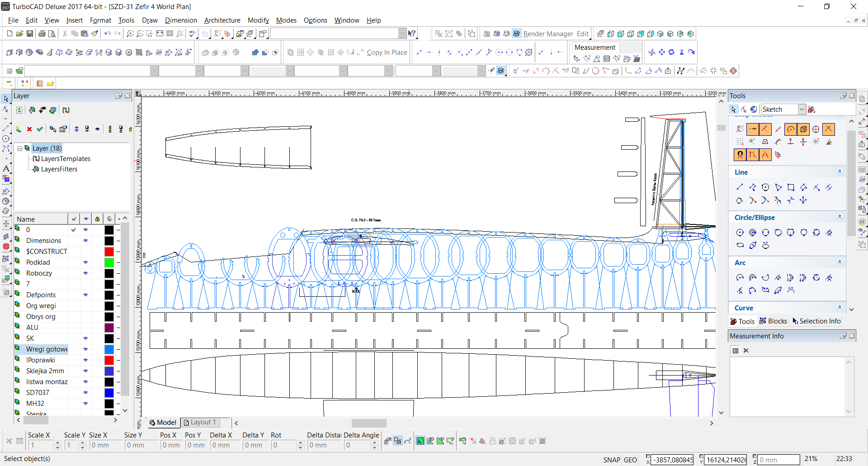Image resolution: width=868 pixels, height=466 pixels.
Task: Click the Name column header in layer list
Action: (41, 219)
